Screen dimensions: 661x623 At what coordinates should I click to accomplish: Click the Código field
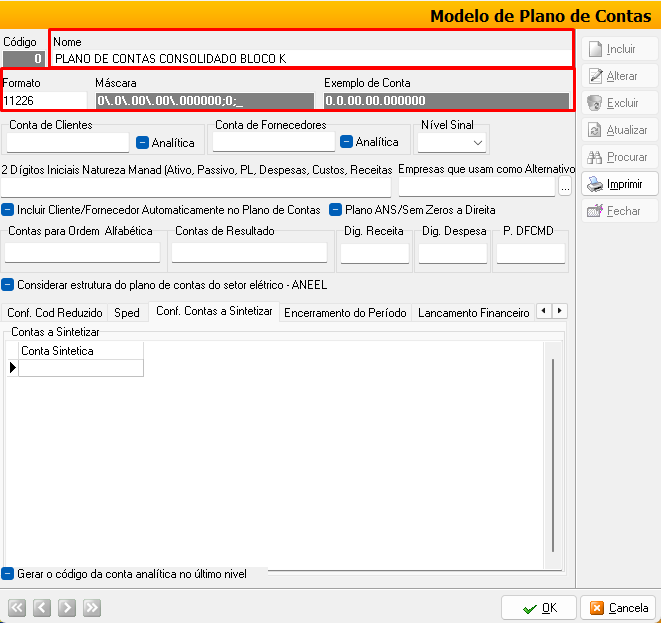(x=24, y=59)
